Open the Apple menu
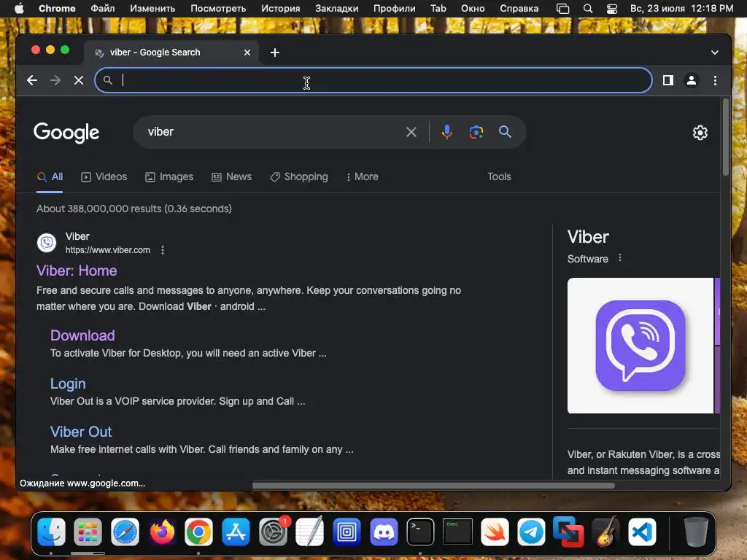 click(x=19, y=8)
